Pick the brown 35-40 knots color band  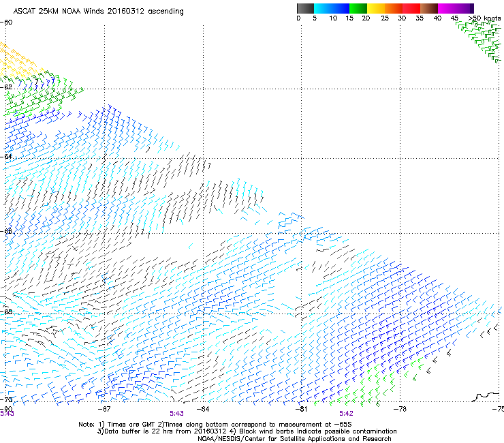[429, 8]
